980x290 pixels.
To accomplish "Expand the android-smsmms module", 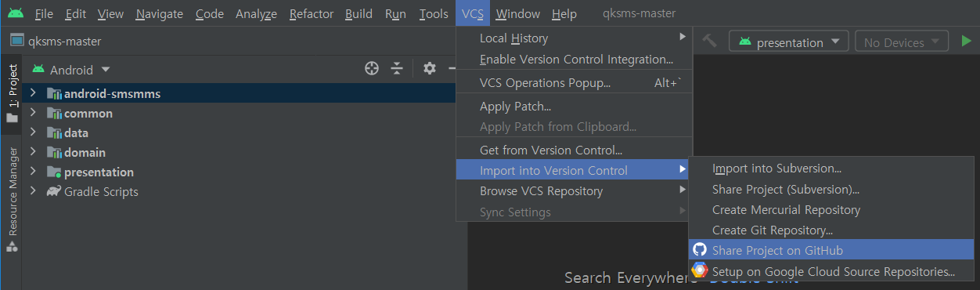I will point(33,93).
